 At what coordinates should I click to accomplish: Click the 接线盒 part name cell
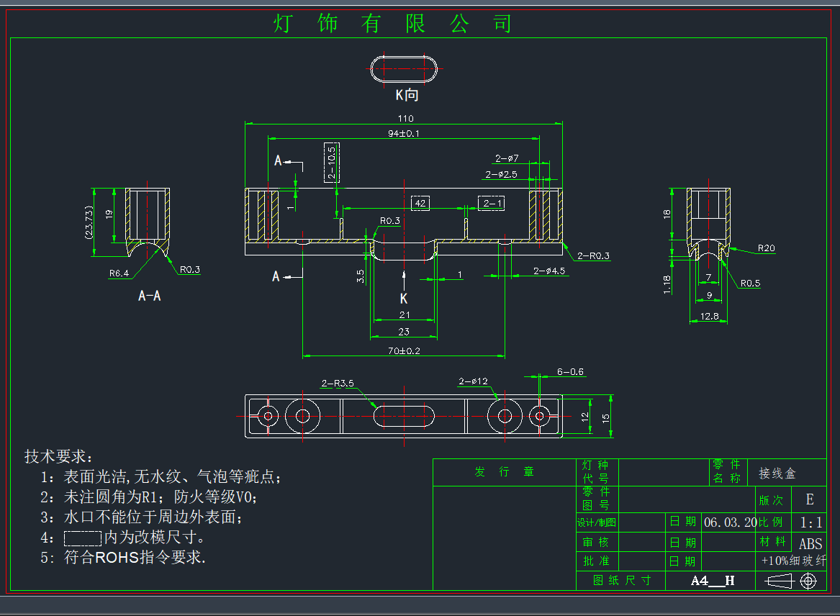(x=777, y=474)
